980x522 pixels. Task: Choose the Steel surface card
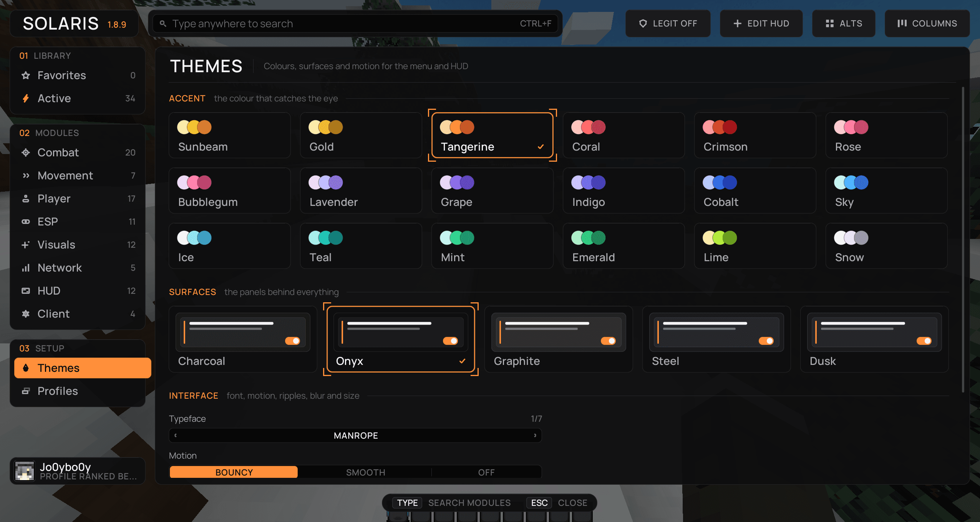pyautogui.click(x=716, y=339)
